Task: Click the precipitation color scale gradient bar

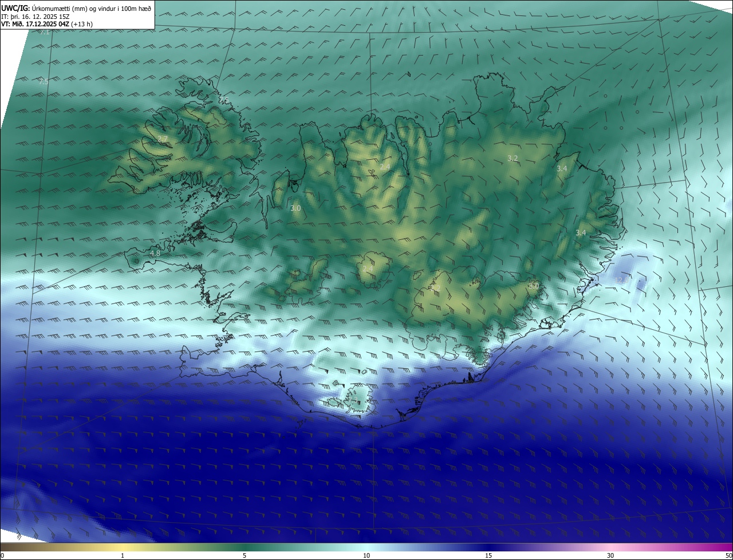Action: click(x=366, y=547)
